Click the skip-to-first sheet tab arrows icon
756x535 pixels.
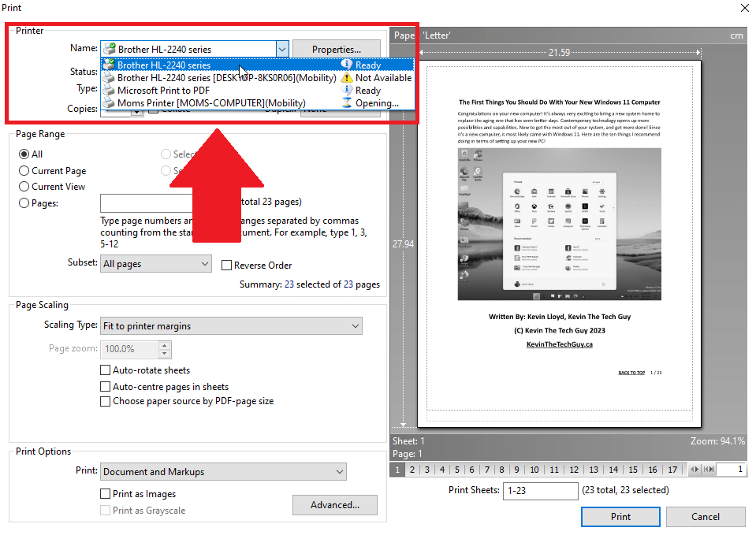pyautogui.click(x=709, y=469)
